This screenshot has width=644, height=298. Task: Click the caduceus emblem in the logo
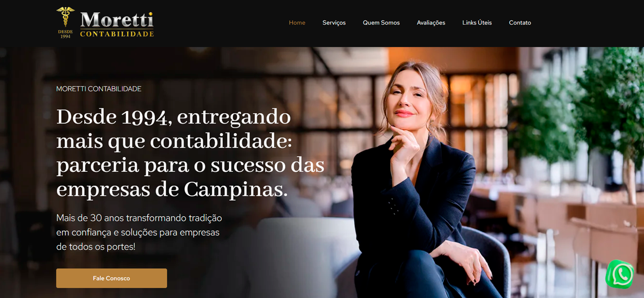(65, 17)
